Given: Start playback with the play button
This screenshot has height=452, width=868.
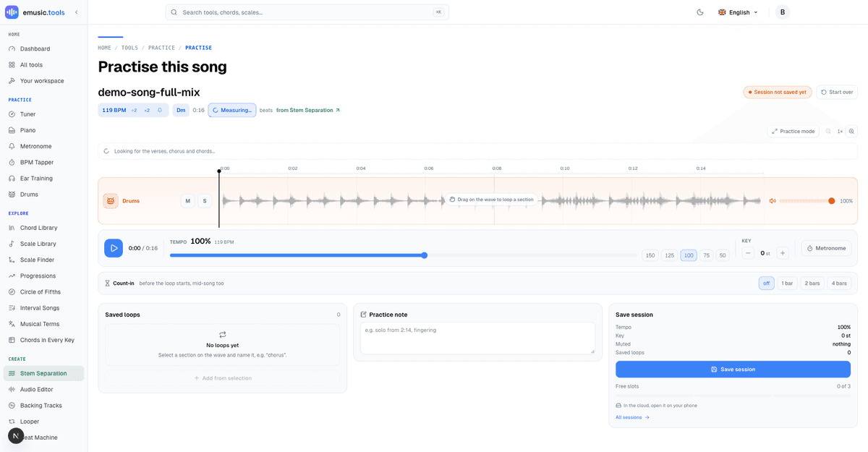Looking at the screenshot, I should 114,248.
